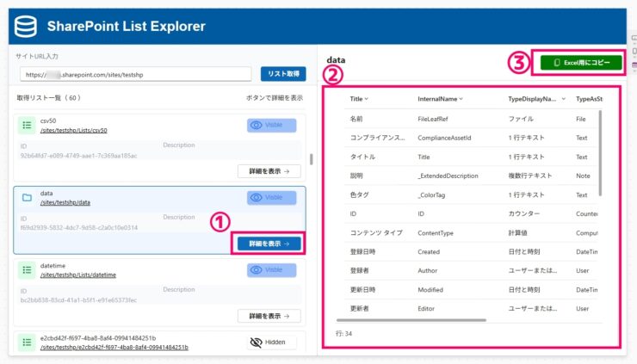Click the list icon beside csv50
Viewport: 637px width, 364px height.
click(x=27, y=126)
